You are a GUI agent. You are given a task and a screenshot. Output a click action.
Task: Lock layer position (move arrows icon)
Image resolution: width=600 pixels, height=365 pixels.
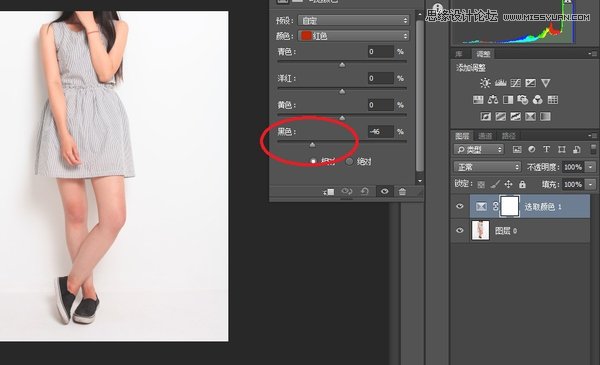pyautogui.click(x=508, y=184)
